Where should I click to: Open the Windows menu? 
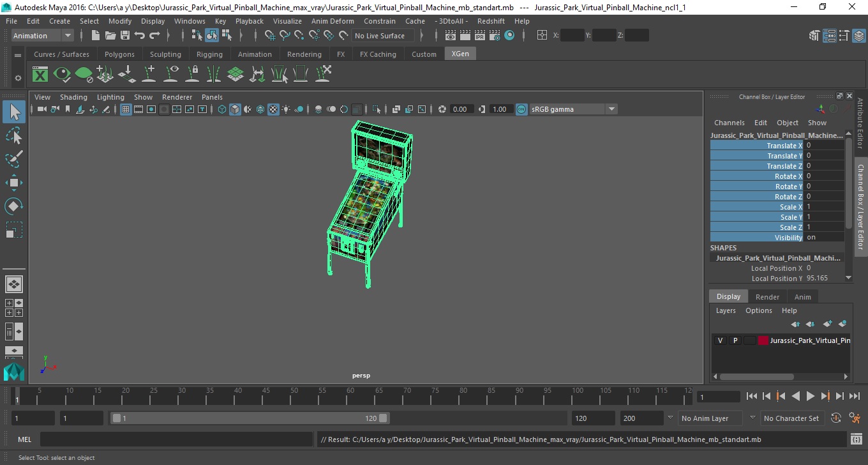point(190,21)
